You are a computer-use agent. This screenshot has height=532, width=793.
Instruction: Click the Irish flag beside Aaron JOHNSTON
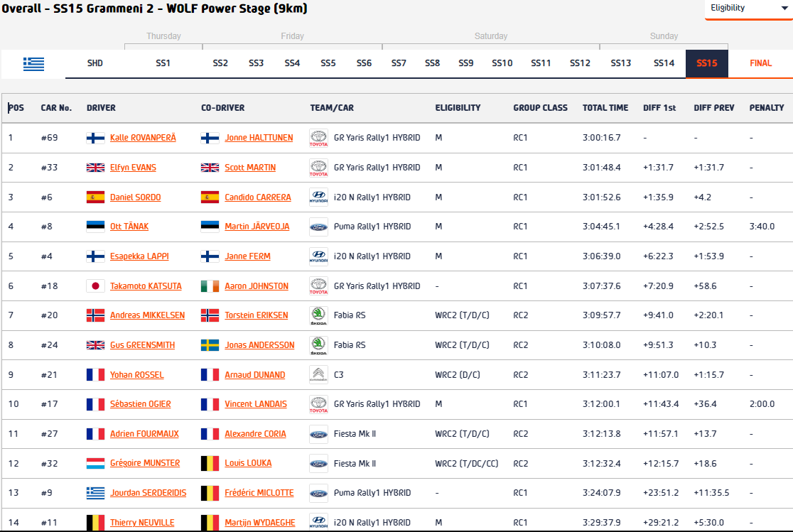pos(210,286)
